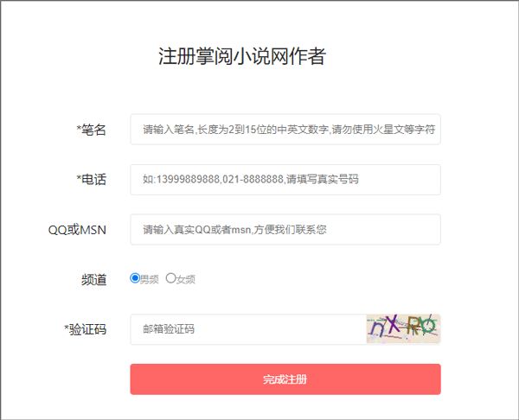Click the 男频 channel label text
This screenshot has width=519, height=420.
[x=150, y=279]
